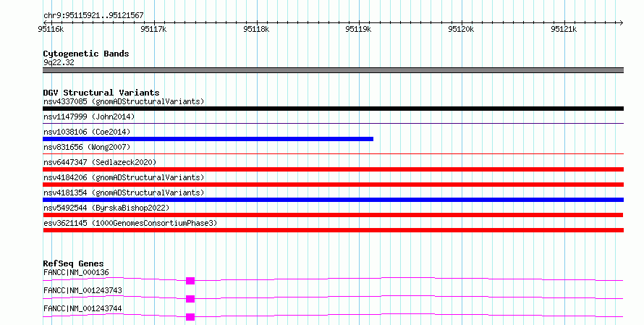Click the 95118k ruler tick label
The width and height of the screenshot is (644, 325).
pyautogui.click(x=256, y=29)
